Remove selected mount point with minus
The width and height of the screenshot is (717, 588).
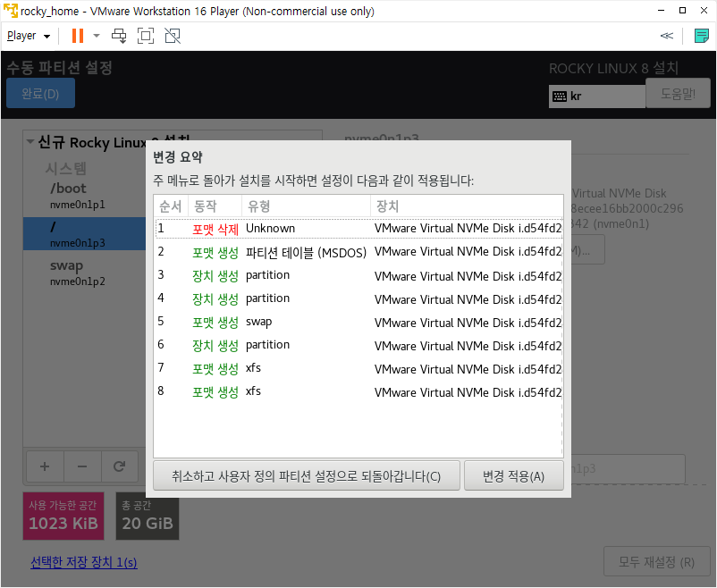(x=82, y=466)
